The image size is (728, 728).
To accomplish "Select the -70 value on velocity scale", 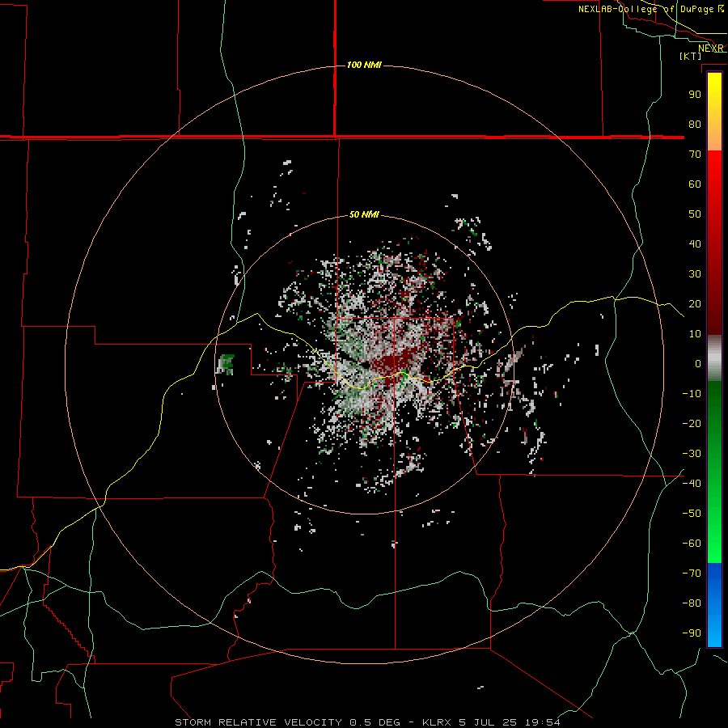I will [x=692, y=573].
